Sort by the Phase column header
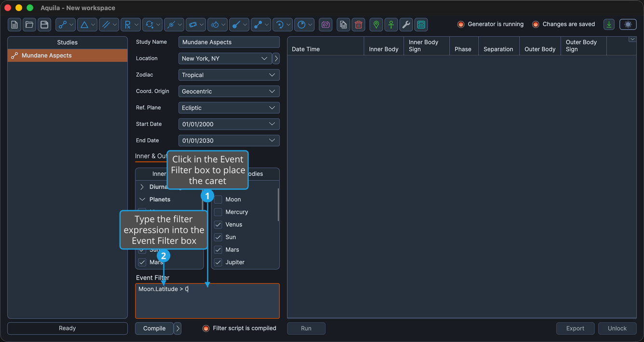The height and width of the screenshot is (342, 644). pos(464,46)
